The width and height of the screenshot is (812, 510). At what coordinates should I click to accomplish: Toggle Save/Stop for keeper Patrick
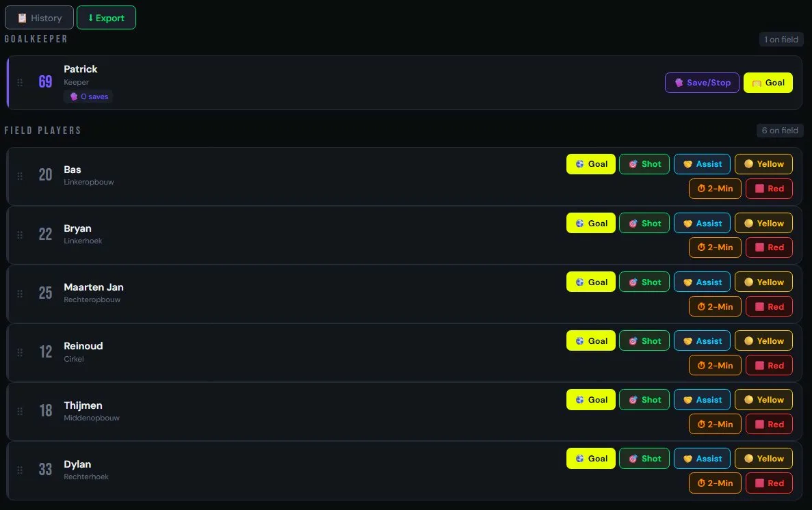pyautogui.click(x=702, y=82)
